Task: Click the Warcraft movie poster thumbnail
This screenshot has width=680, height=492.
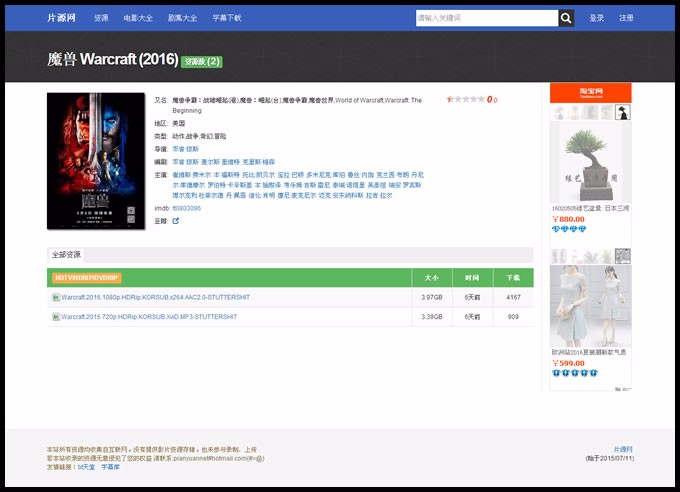Action: pyautogui.click(x=96, y=161)
